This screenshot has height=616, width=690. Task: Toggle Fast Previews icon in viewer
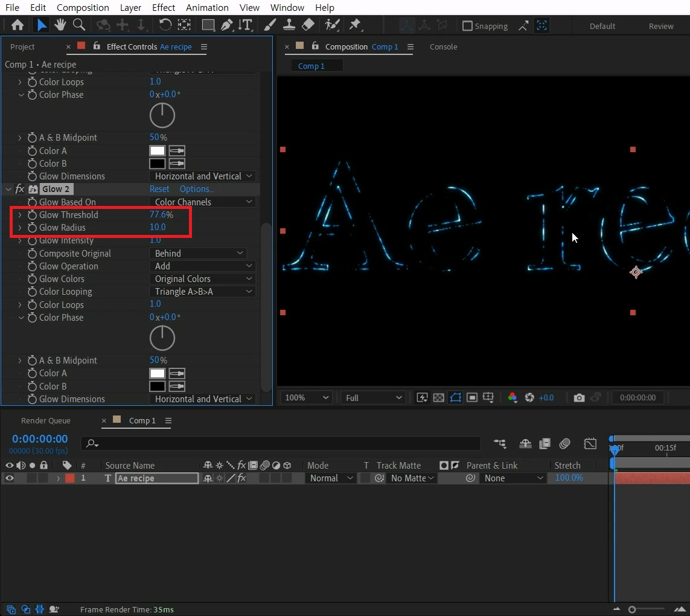click(422, 397)
